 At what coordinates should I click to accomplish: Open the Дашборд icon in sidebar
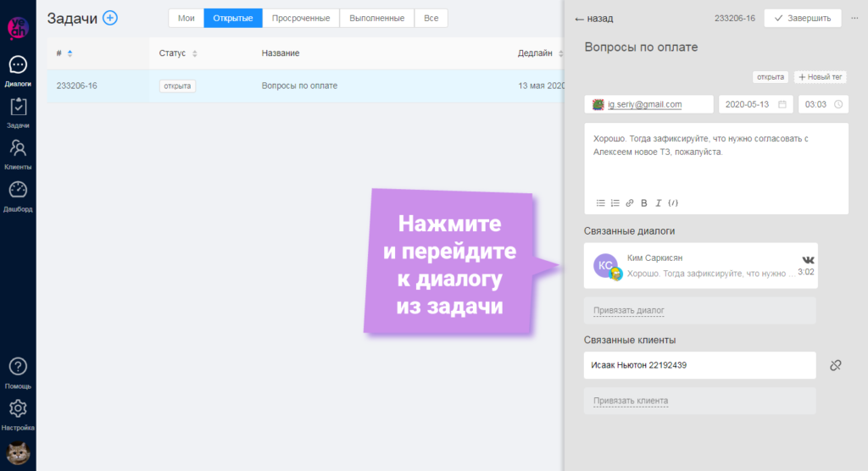(x=18, y=194)
